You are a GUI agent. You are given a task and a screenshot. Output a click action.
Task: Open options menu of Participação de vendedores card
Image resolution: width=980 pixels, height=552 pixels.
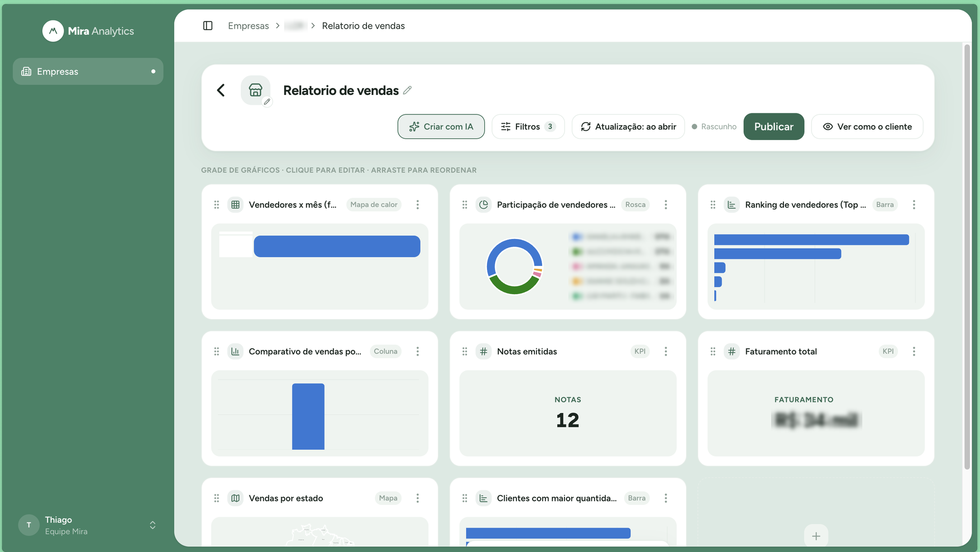click(x=666, y=205)
